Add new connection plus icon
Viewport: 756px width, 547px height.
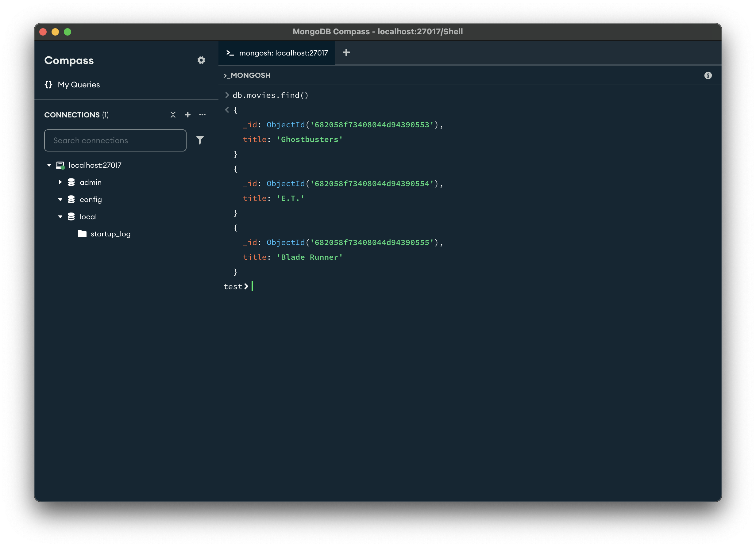(188, 115)
